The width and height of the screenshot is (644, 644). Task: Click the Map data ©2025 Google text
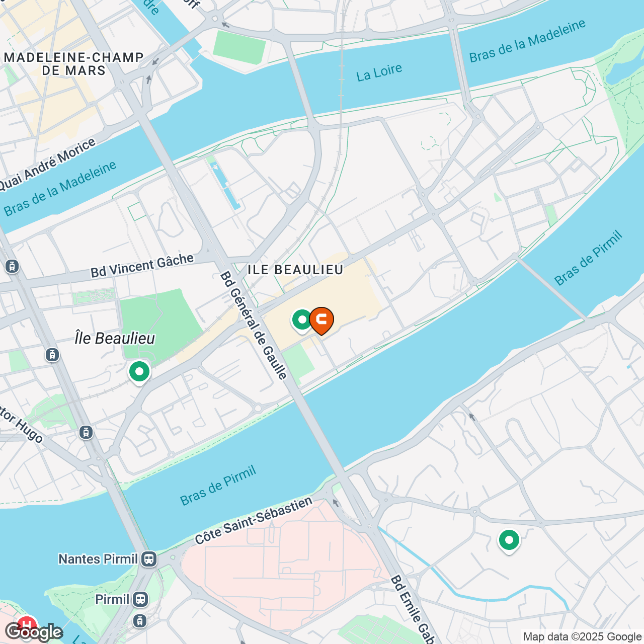click(583, 637)
